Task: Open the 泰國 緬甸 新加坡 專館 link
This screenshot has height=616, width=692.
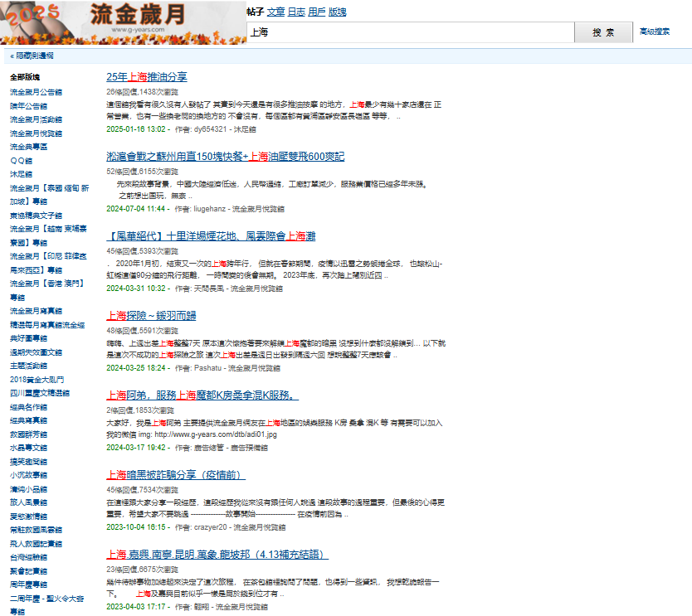Action: (x=50, y=195)
